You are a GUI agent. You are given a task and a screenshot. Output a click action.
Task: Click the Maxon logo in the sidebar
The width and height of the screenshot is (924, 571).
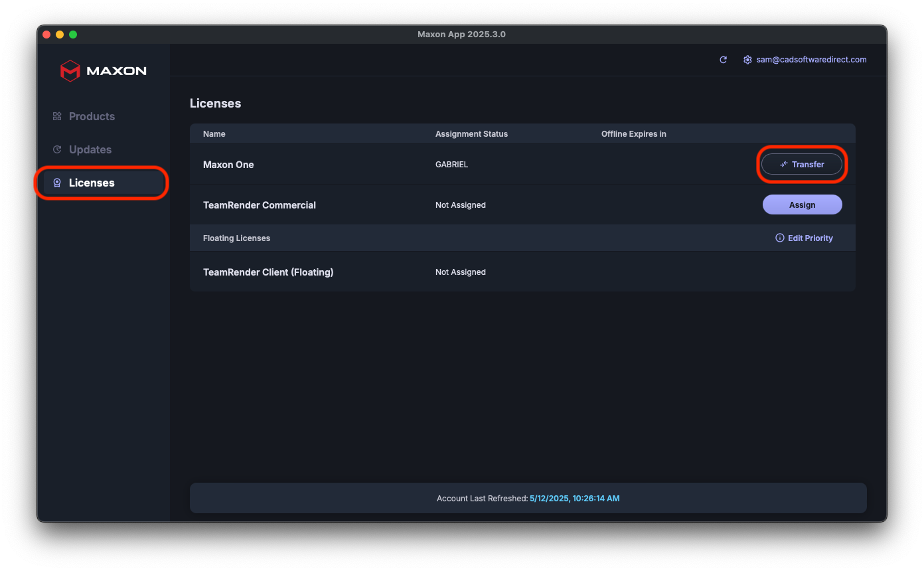pos(103,70)
